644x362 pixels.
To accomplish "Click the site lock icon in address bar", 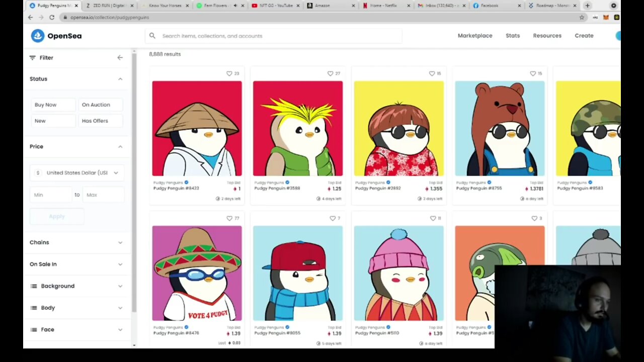I will pyautogui.click(x=64, y=17).
